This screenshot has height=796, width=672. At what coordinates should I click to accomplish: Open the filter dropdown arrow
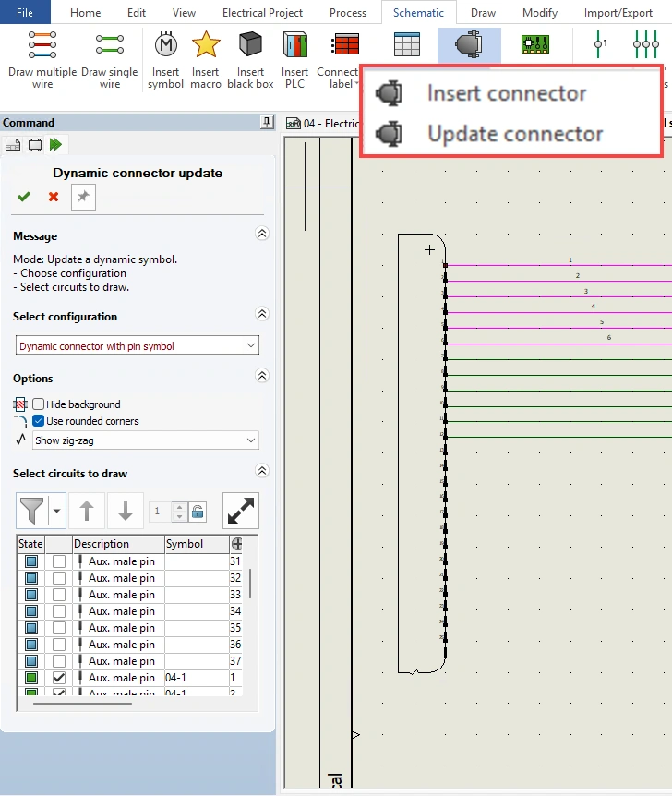click(x=57, y=510)
